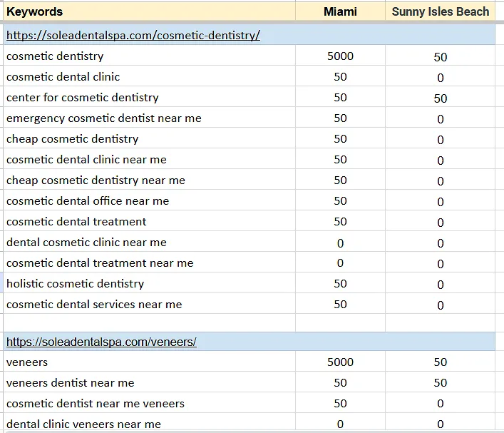Image resolution: width=504 pixels, height=433 pixels.
Task: Select 'cosmetic dentist near me veneers' cell
Action: pos(149,403)
